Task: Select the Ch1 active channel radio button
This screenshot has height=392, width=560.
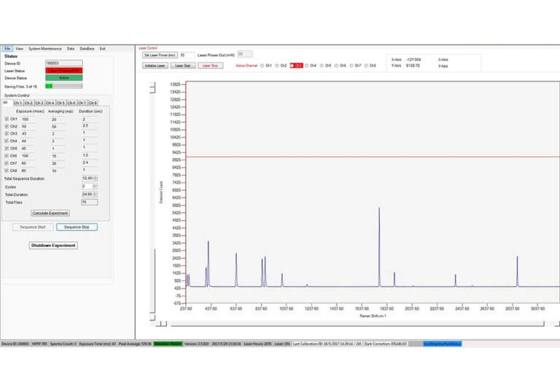Action: [x=262, y=66]
